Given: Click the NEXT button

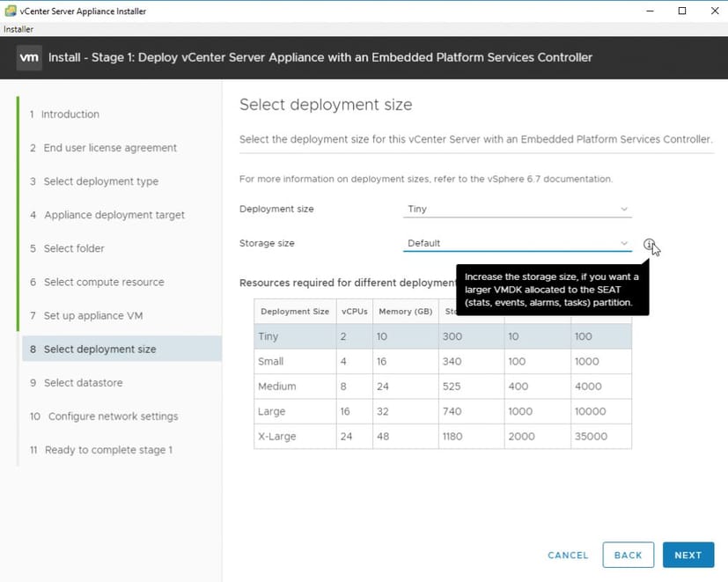Looking at the screenshot, I should (x=688, y=555).
